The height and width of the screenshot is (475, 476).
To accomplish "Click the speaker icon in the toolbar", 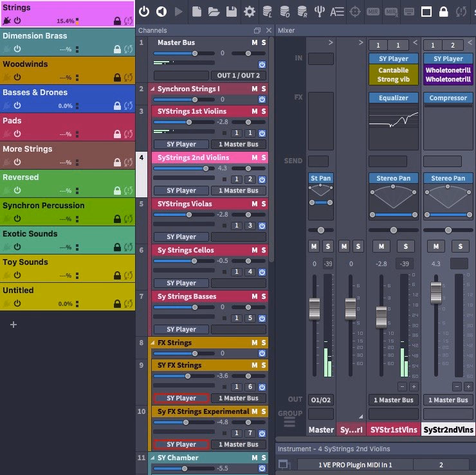I will coord(161,12).
